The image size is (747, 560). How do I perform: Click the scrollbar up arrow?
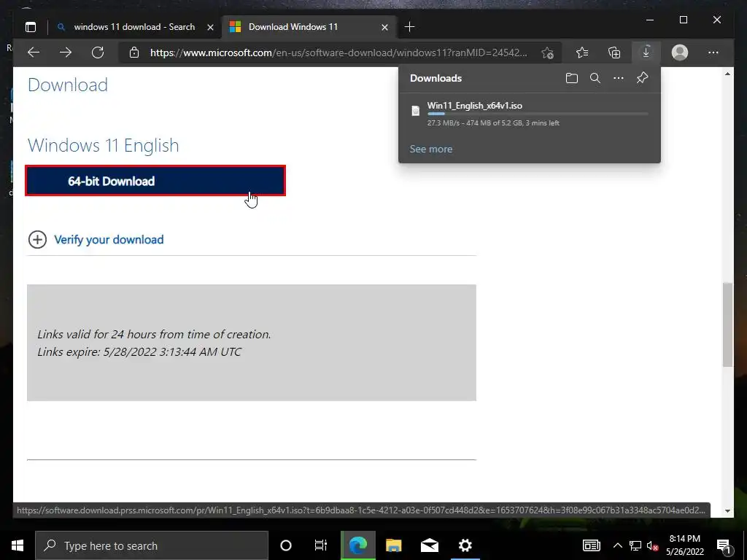tap(727, 74)
